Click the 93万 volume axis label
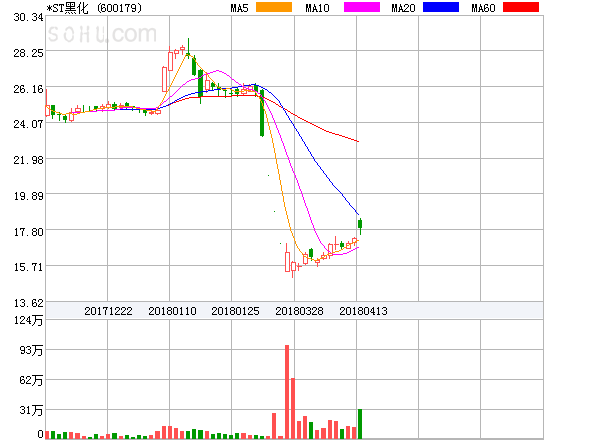Screen dimensions: 600x440 31,350
